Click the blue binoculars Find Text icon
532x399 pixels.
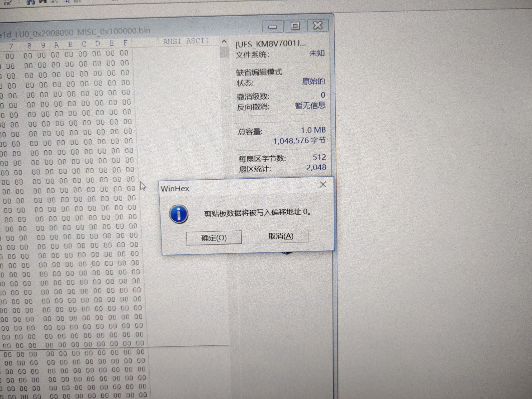(x=31, y=2)
